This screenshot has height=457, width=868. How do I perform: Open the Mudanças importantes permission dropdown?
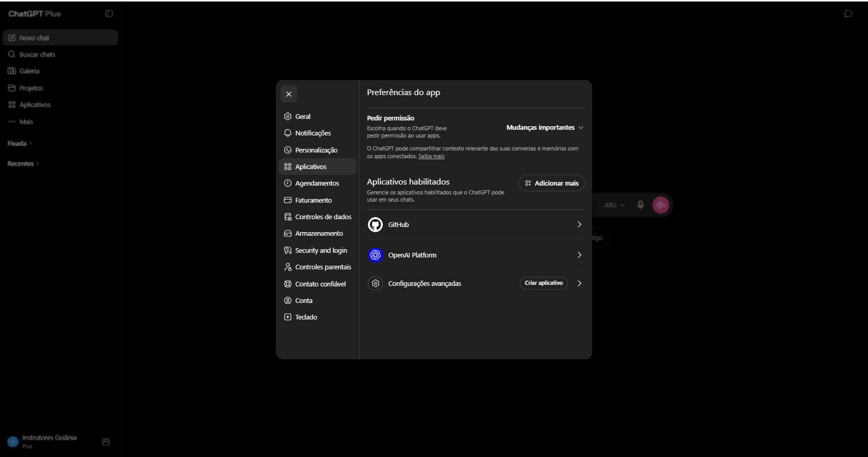click(545, 128)
